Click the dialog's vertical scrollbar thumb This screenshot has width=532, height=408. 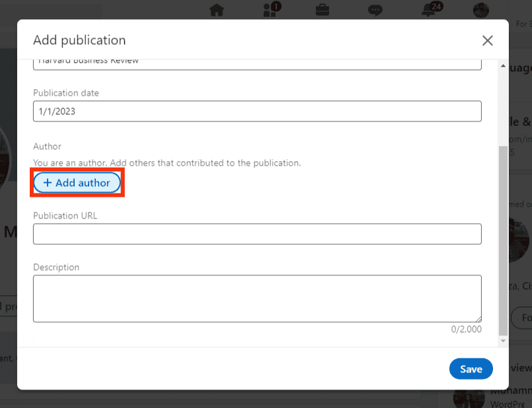coord(503,240)
